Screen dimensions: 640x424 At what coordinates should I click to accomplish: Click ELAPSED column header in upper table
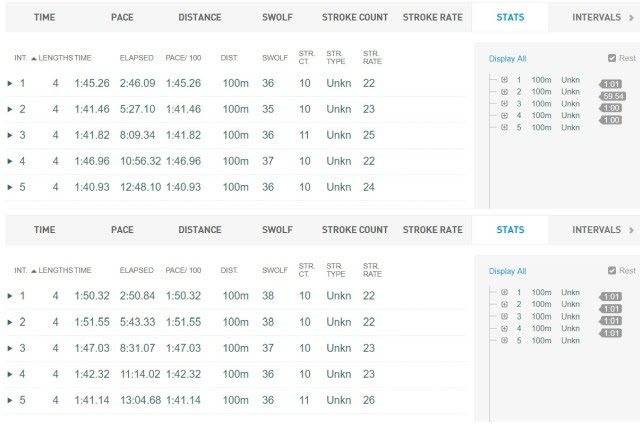click(136, 58)
